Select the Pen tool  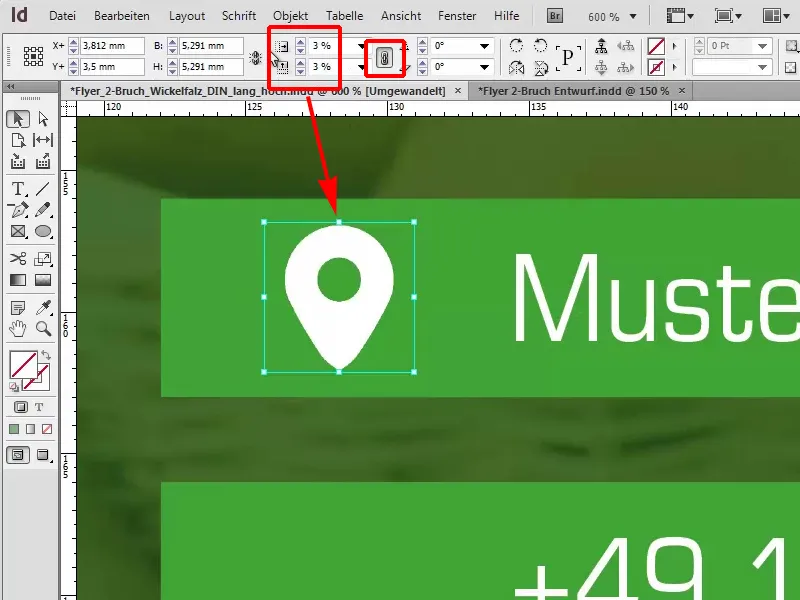pyautogui.click(x=18, y=210)
